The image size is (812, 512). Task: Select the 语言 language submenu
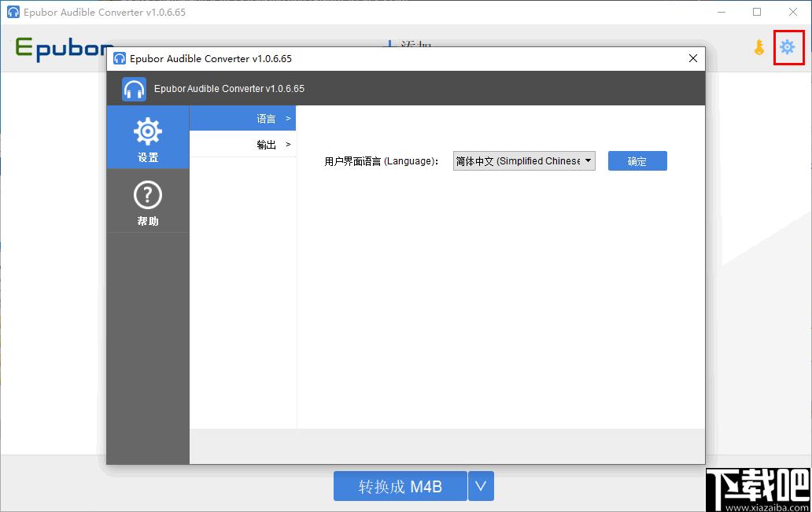(x=243, y=119)
